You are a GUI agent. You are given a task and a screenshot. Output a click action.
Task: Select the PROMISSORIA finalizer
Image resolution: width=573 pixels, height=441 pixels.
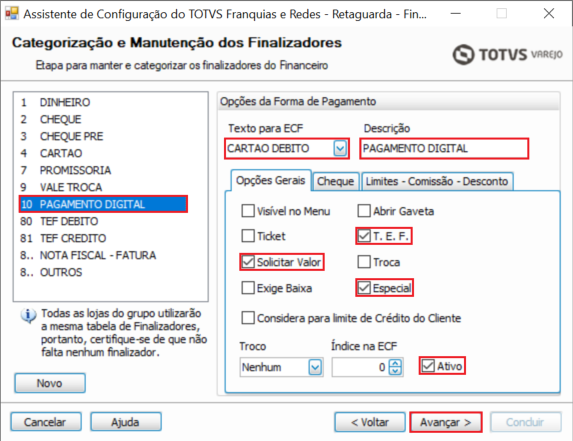pos(103,170)
